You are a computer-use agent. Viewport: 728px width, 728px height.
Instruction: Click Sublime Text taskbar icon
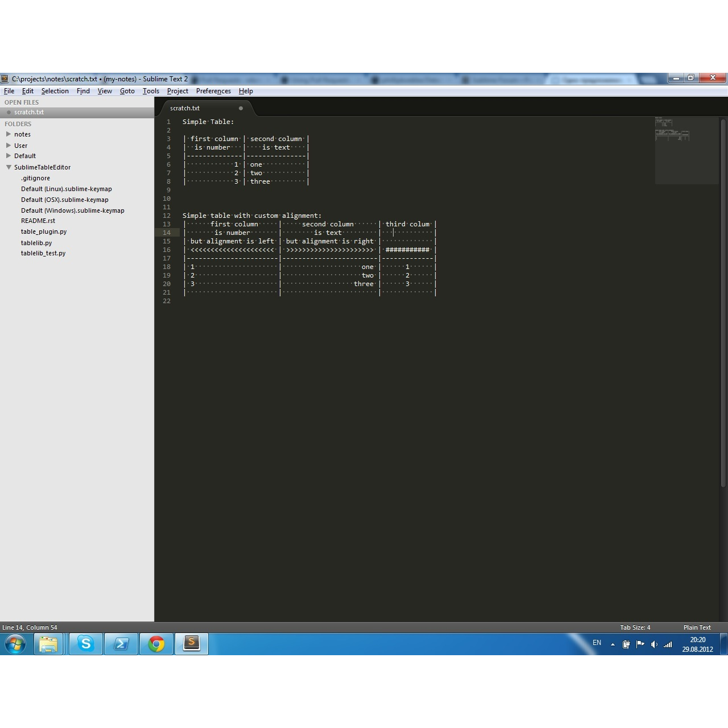192,644
